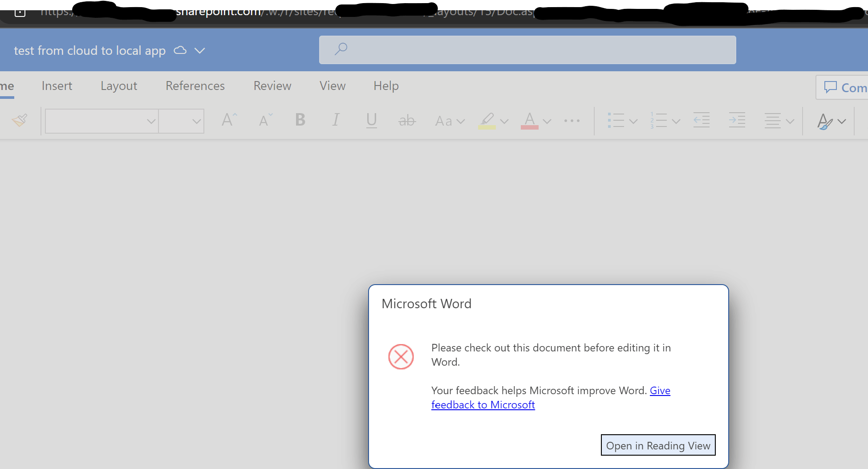Image resolution: width=868 pixels, height=469 pixels.
Task: Select the Format Painter tool
Action: [x=20, y=120]
